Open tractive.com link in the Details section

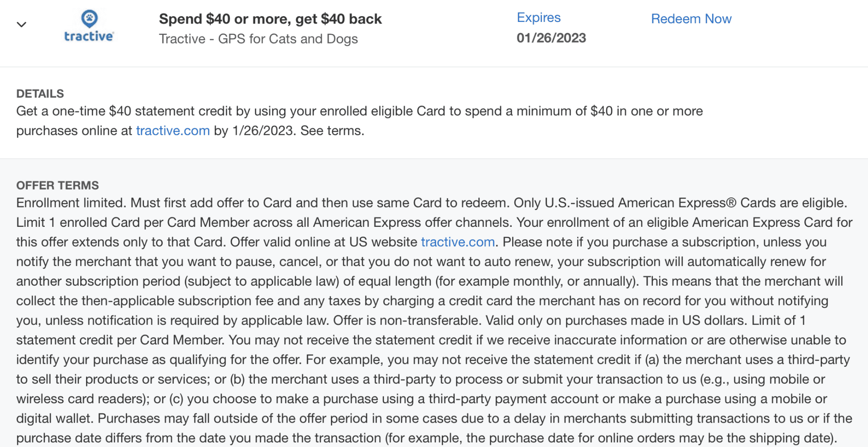(x=173, y=130)
